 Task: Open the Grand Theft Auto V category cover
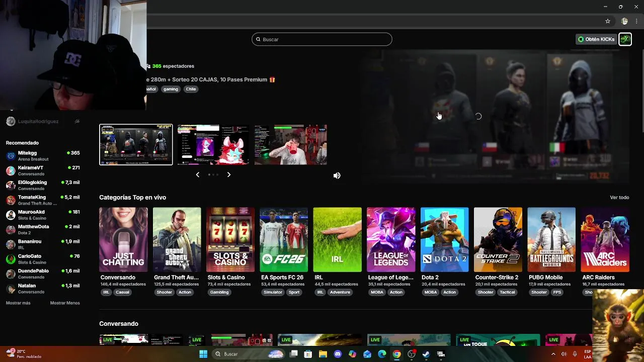[177, 240]
